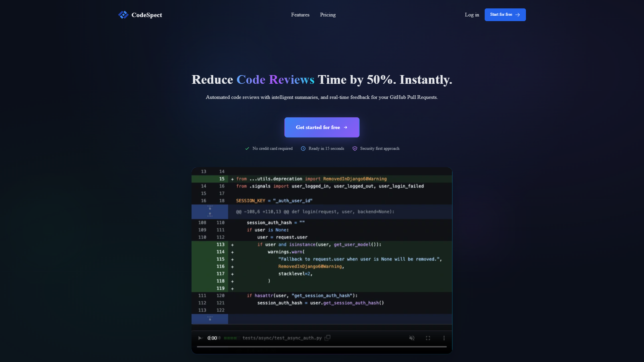Screen dimensions: 644x362
Task: Click the clock icon beside Ready in 15 seconds
Action: (x=303, y=148)
